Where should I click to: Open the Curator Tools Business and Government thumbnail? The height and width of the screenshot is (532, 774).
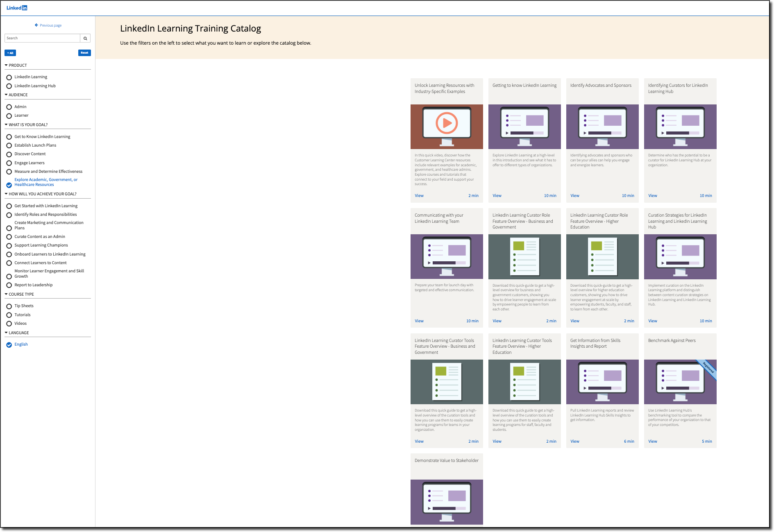coord(447,382)
